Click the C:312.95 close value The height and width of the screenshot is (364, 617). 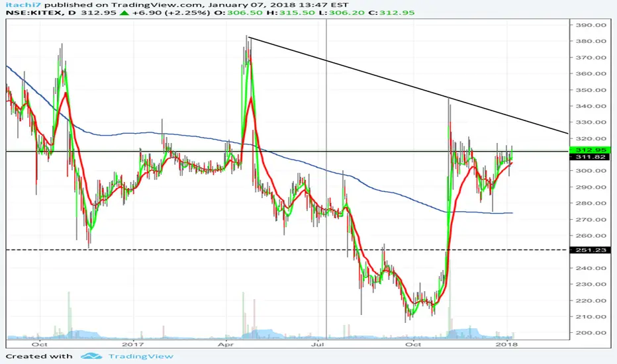click(391, 13)
